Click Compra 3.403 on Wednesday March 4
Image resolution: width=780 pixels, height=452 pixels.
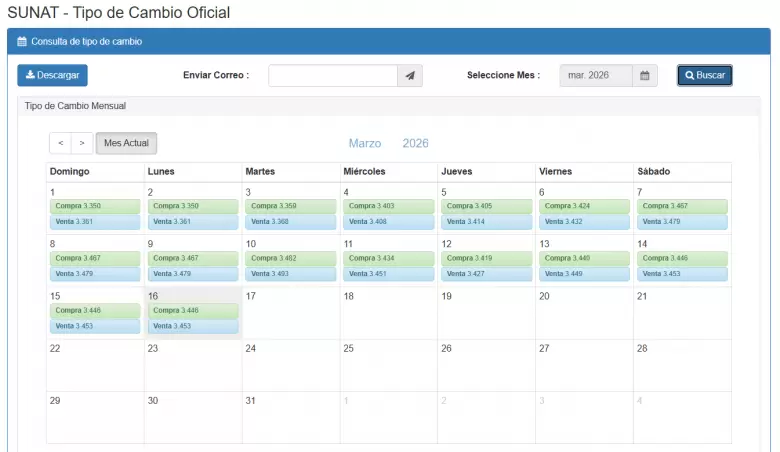coord(388,206)
